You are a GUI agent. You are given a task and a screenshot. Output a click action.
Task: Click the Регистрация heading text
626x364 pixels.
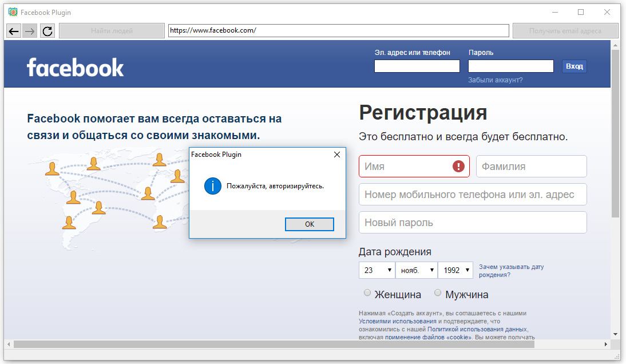click(x=423, y=112)
